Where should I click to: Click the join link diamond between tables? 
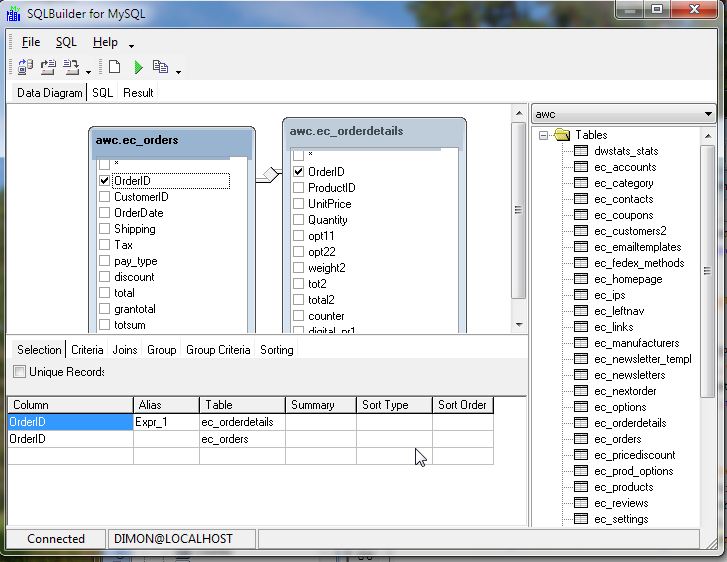click(x=270, y=174)
